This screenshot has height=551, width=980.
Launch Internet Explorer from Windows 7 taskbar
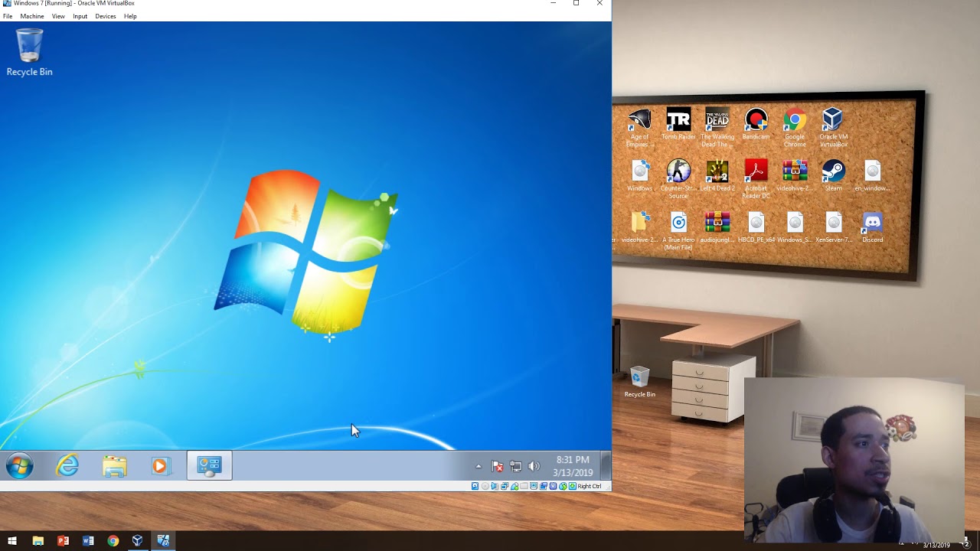[67, 465]
